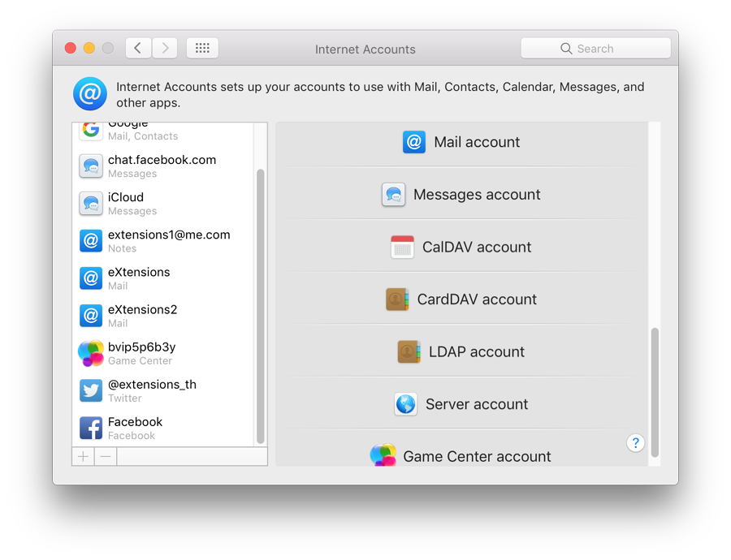
Task: Select "Mail account" option
Action: (x=461, y=142)
